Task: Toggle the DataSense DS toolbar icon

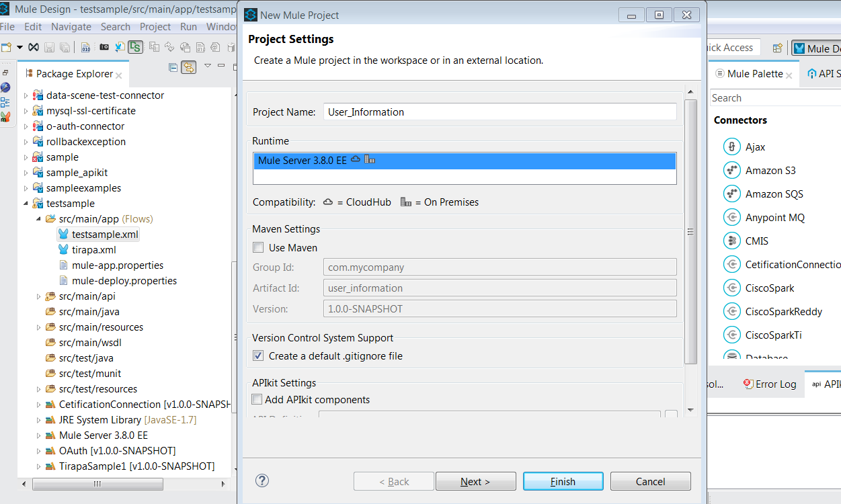Action: click(136, 47)
